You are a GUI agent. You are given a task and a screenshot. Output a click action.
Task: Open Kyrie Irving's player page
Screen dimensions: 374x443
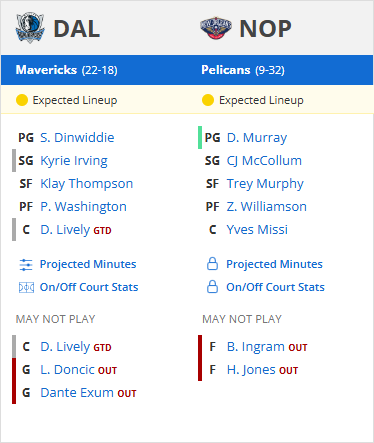click(x=74, y=161)
